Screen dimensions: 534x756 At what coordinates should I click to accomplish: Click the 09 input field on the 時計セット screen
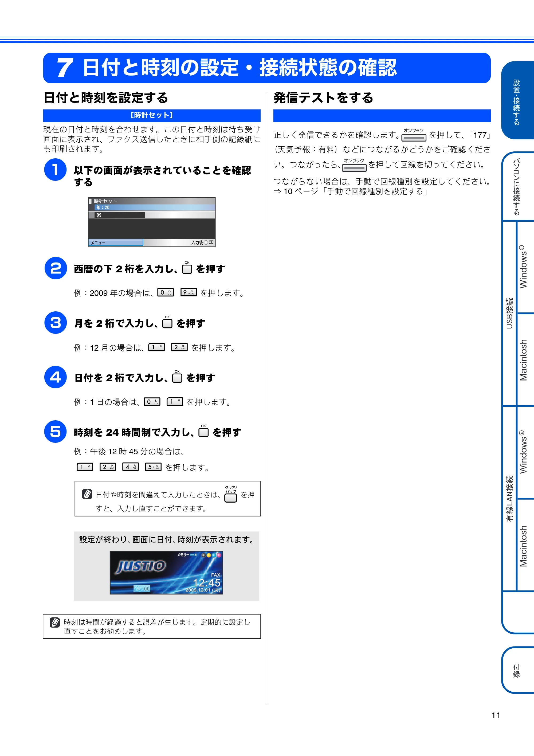pyautogui.click(x=120, y=215)
